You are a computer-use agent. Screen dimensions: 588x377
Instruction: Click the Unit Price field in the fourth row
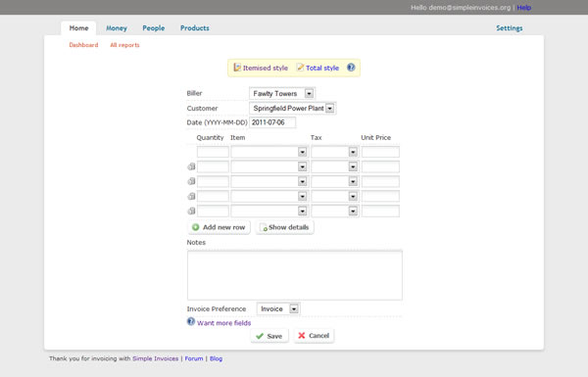[x=380, y=196]
